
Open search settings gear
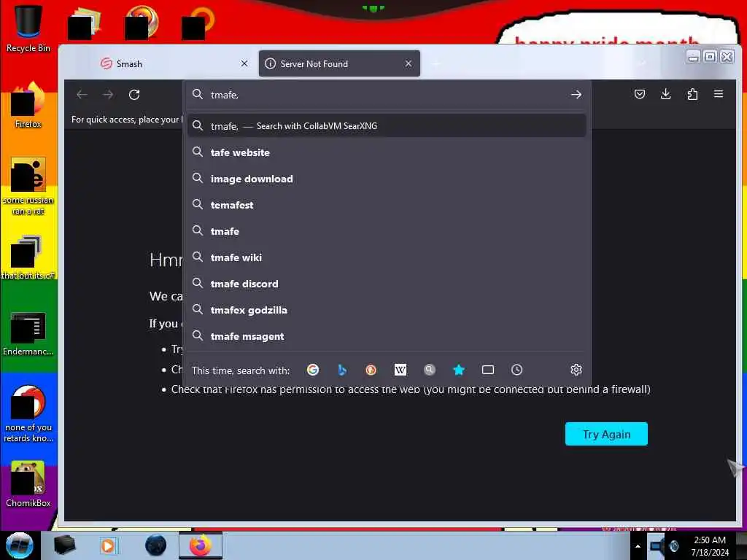(576, 370)
